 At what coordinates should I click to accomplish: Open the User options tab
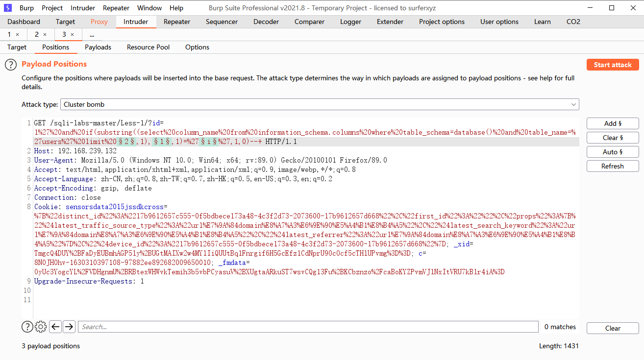pyautogui.click(x=499, y=22)
